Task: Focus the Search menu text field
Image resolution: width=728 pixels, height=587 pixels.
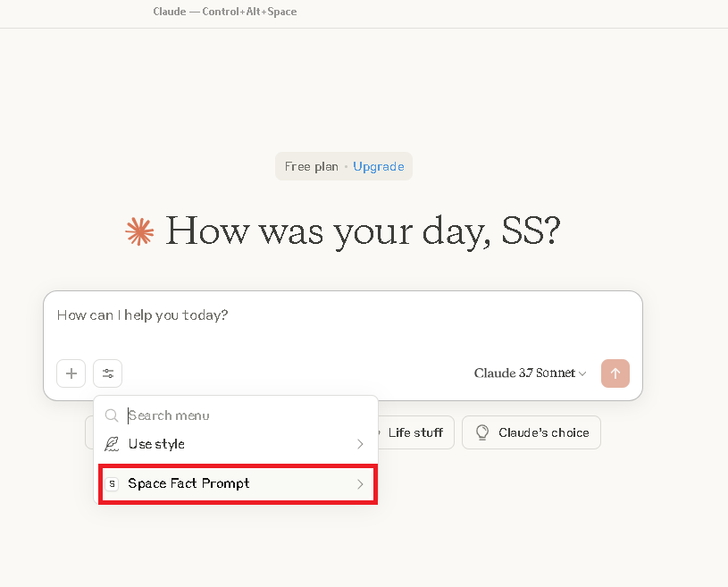Action: [241, 415]
